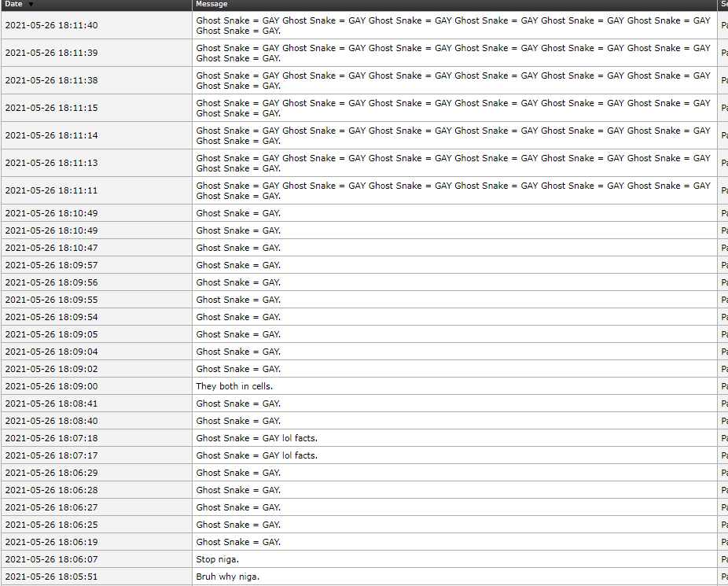Select the 18:11:11 timestamp row
This screenshot has width=728, height=586.
(x=52, y=190)
